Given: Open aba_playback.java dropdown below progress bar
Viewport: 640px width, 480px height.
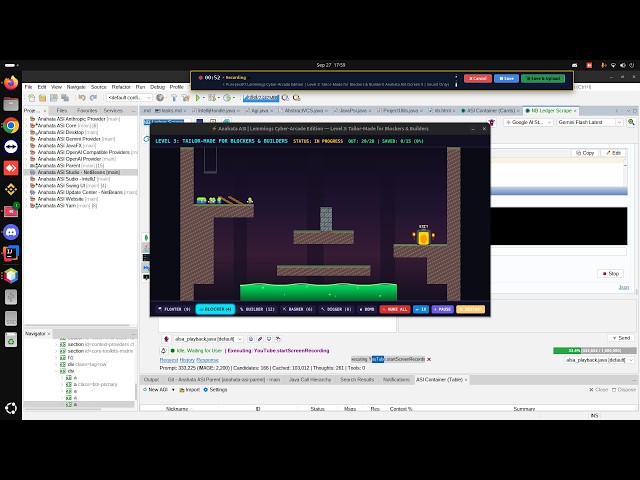Looking at the screenshot, I should point(599,360).
